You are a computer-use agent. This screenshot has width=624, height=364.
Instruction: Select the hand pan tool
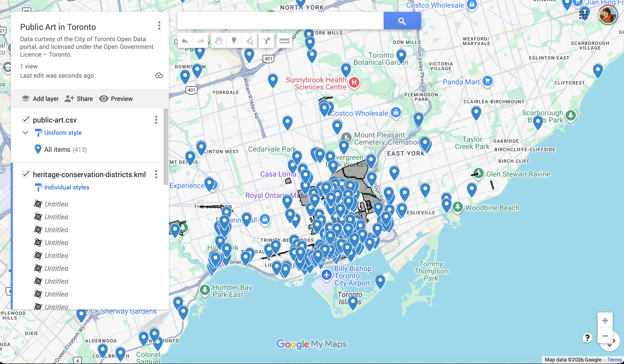tap(219, 41)
